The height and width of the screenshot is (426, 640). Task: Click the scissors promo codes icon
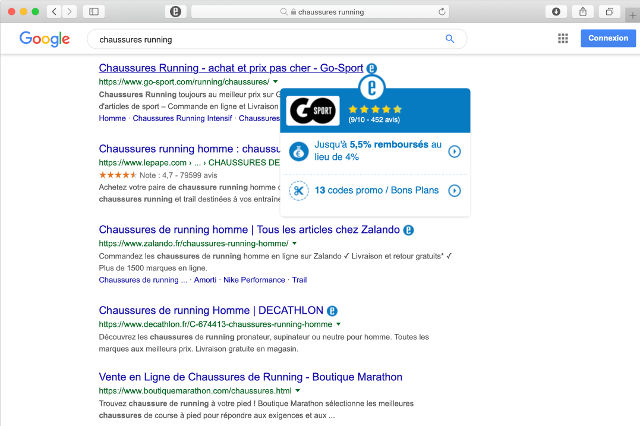pyautogui.click(x=299, y=191)
